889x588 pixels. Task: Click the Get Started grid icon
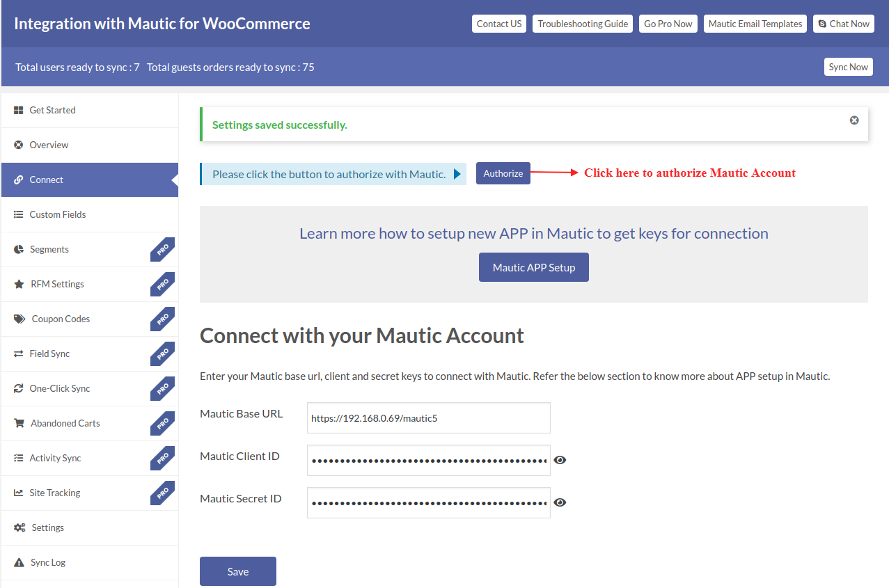(19, 110)
